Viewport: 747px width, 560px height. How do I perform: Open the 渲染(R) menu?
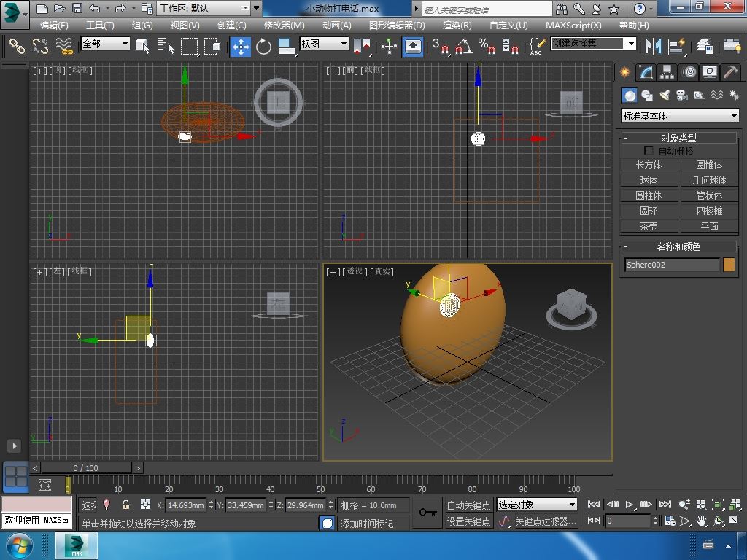tap(457, 25)
